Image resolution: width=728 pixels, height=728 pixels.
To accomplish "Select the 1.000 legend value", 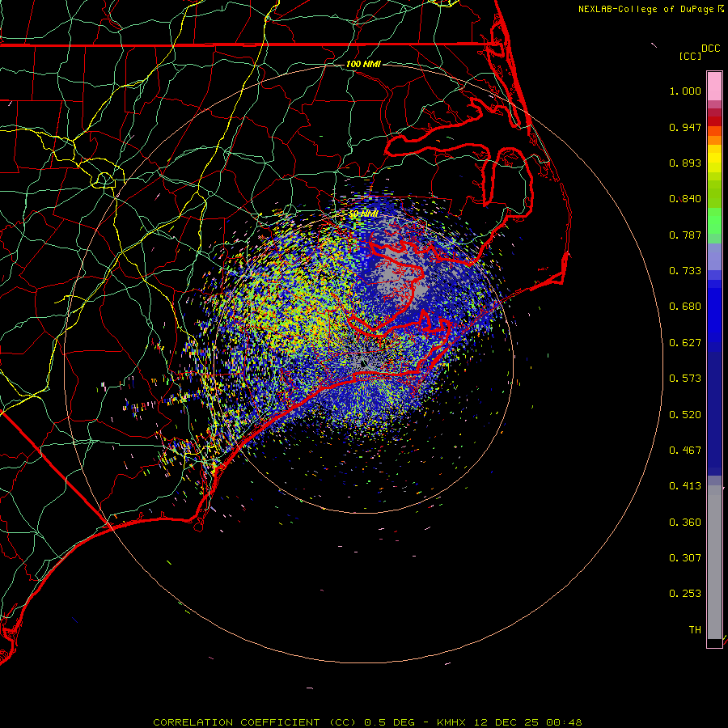I will tap(685, 91).
